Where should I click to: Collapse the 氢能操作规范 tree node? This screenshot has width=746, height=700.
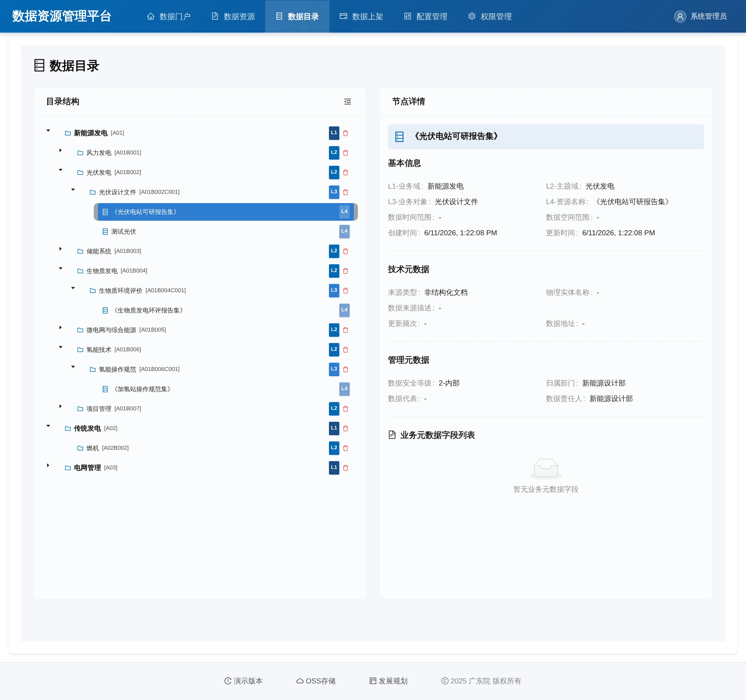click(73, 367)
